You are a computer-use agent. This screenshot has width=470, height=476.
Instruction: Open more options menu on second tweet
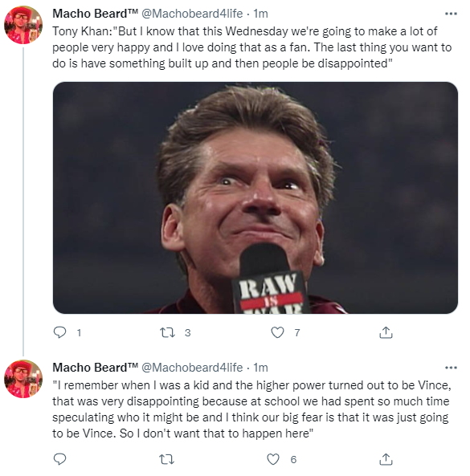(x=451, y=368)
